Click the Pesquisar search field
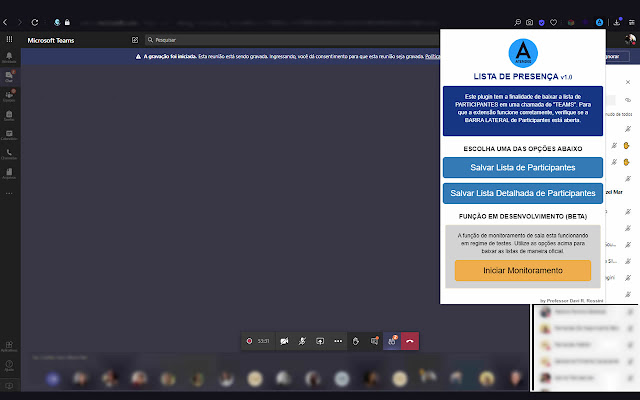Viewport: 640px width, 400px height. coord(292,40)
